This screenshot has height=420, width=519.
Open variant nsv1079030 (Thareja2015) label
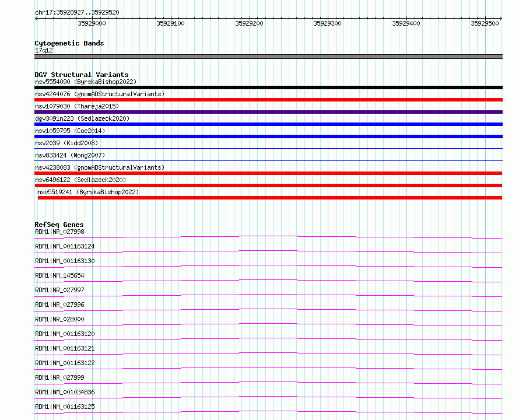click(77, 106)
